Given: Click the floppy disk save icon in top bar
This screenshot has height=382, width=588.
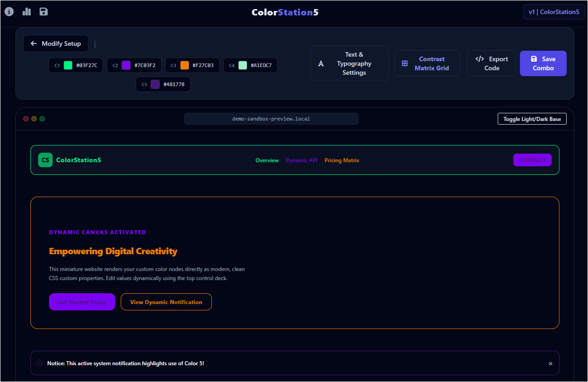Looking at the screenshot, I should [44, 12].
